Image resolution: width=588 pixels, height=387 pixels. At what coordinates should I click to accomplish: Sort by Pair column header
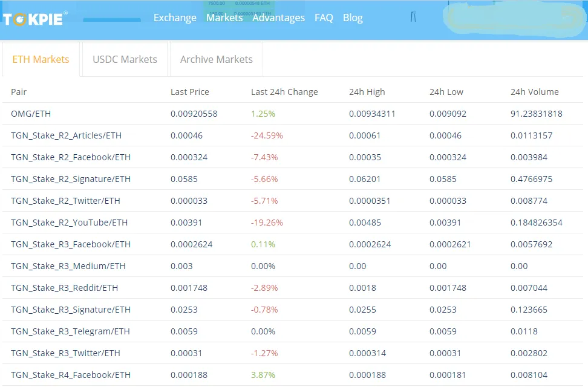19,92
